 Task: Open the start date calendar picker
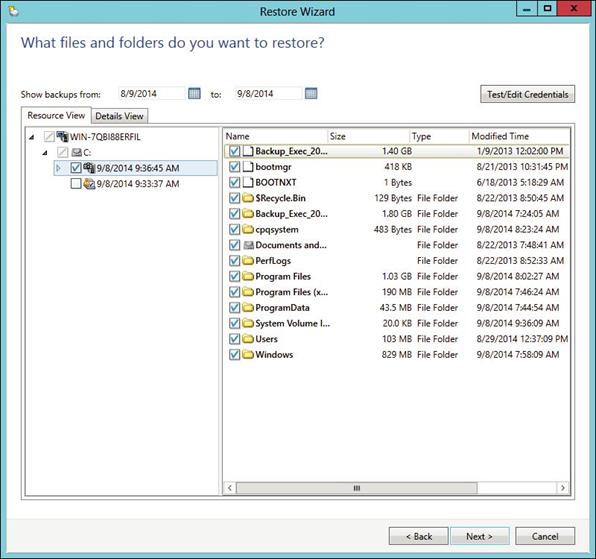(x=194, y=93)
